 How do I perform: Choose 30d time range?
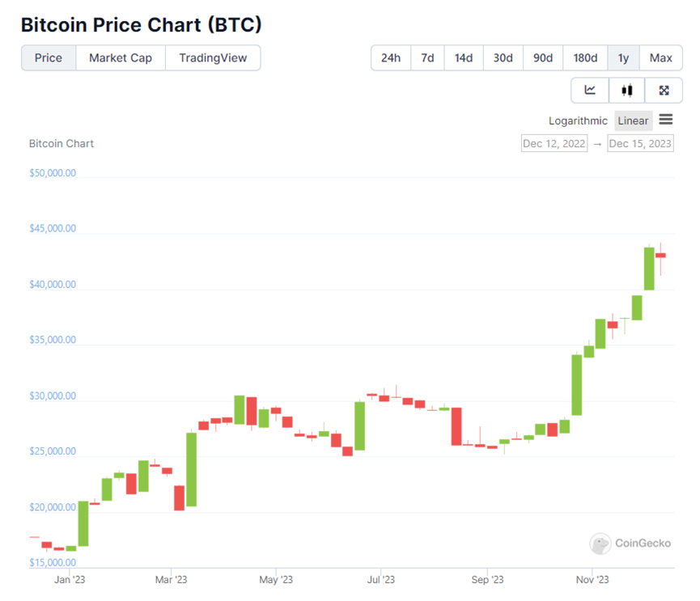(x=503, y=58)
